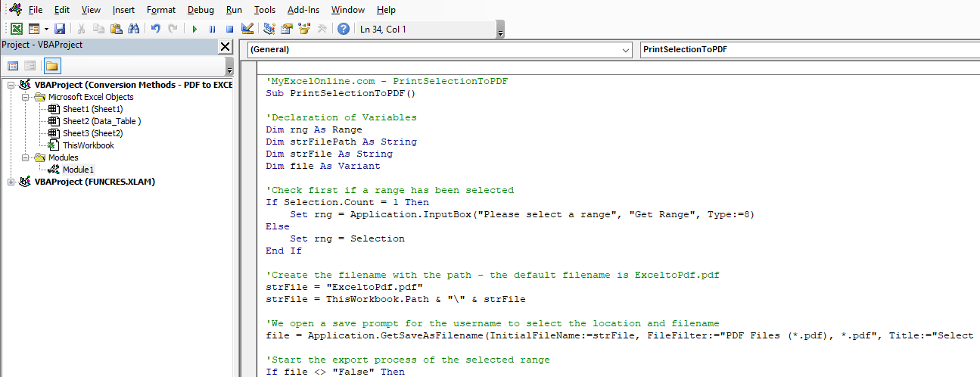980x377 pixels.
Task: Click the Copy icon in toolbar
Action: coord(98,29)
